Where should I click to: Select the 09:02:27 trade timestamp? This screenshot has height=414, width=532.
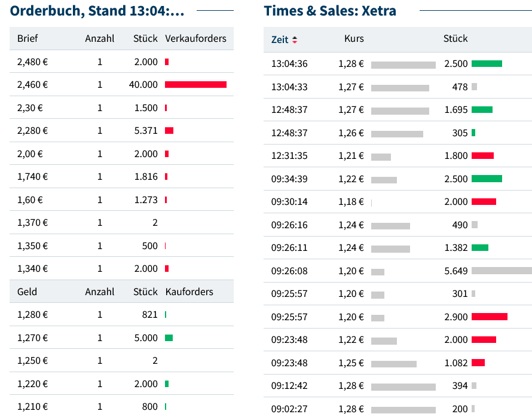289,409
